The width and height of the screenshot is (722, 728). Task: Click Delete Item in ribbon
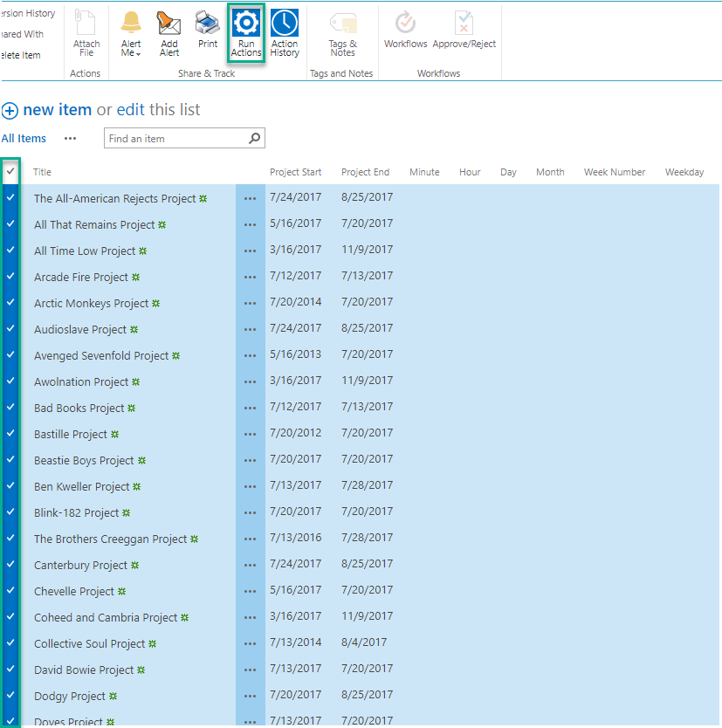click(x=20, y=55)
